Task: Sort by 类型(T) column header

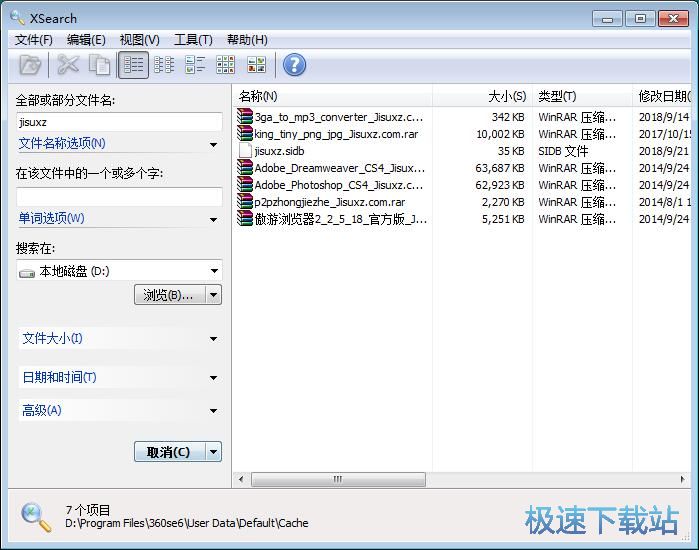Action: click(582, 96)
